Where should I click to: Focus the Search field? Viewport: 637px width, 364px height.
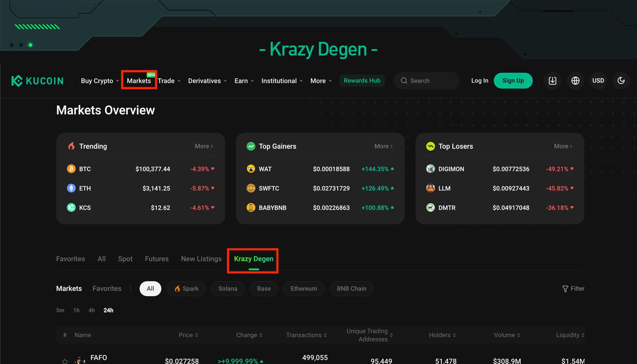[427, 81]
